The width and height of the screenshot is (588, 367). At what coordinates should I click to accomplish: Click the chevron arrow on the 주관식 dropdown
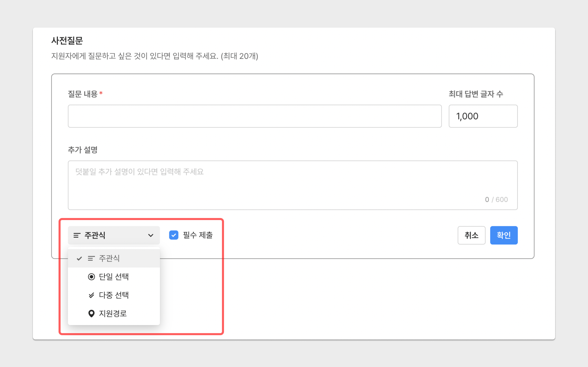tap(151, 235)
